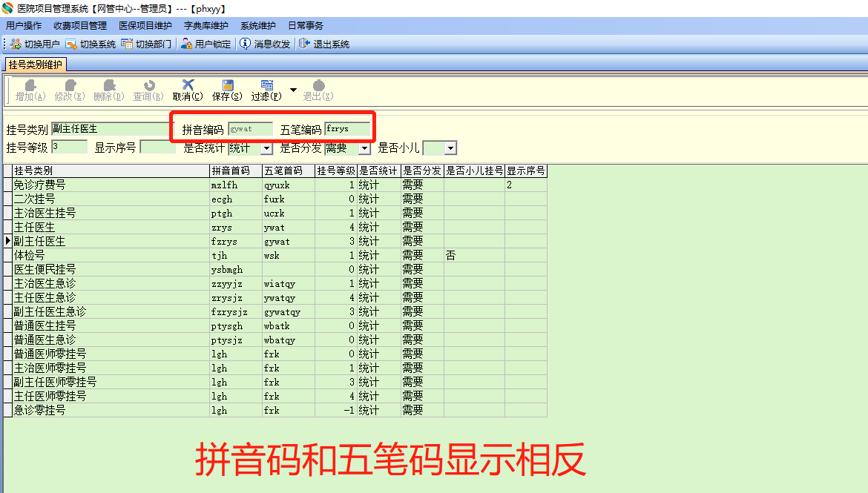Click the ysbmgh pinyin code cell
This screenshot has width=868, height=493.
(236, 269)
